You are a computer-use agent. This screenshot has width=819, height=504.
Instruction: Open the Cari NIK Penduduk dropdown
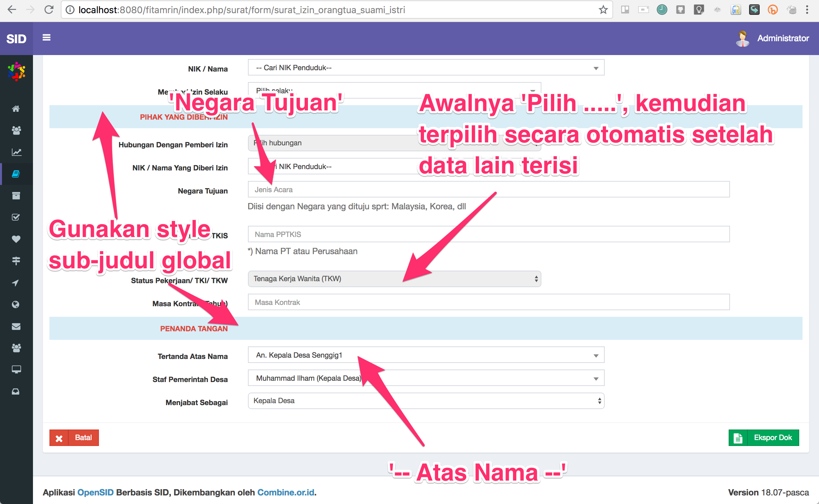[426, 68]
